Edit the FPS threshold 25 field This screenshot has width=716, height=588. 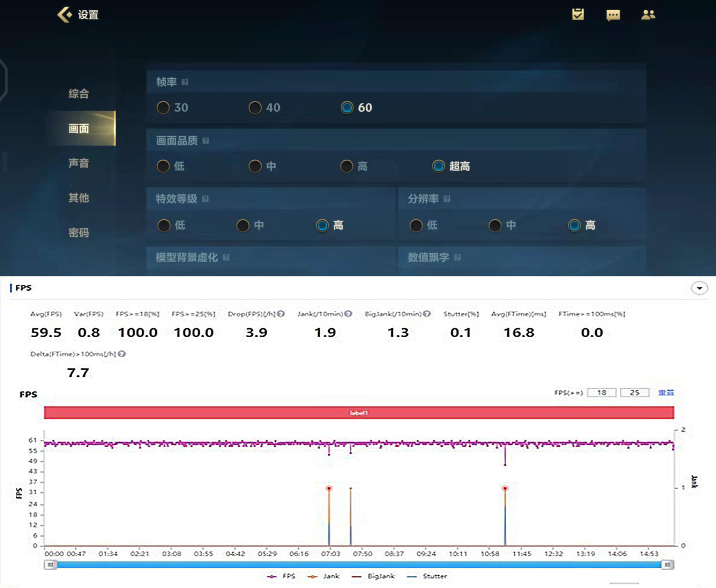[x=635, y=392]
